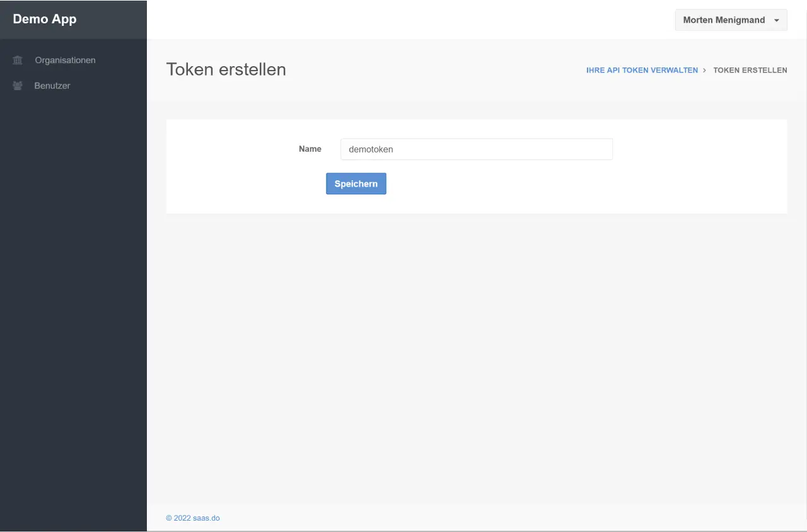The height and width of the screenshot is (532, 807).
Task: Go to Ihre API Token verwalten breadcrumb
Action: click(642, 71)
